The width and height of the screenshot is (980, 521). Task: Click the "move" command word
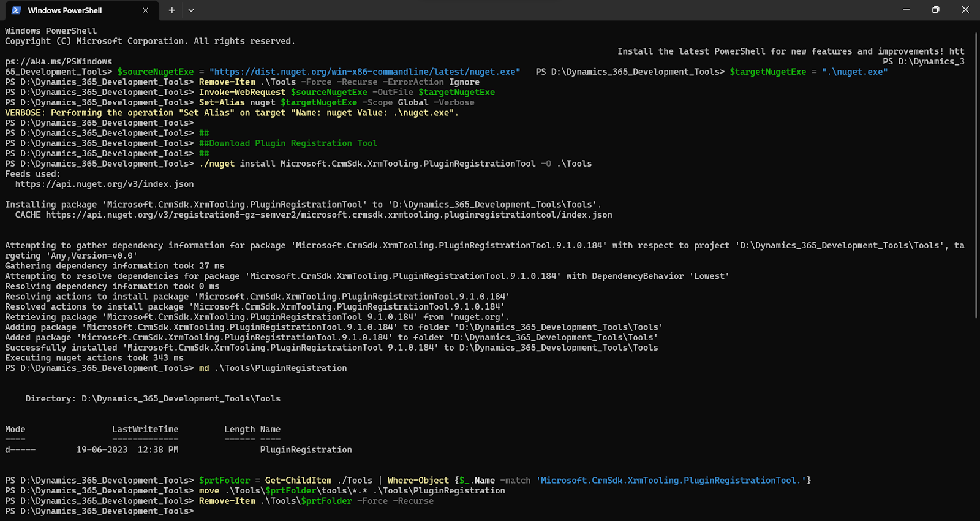[209, 491]
